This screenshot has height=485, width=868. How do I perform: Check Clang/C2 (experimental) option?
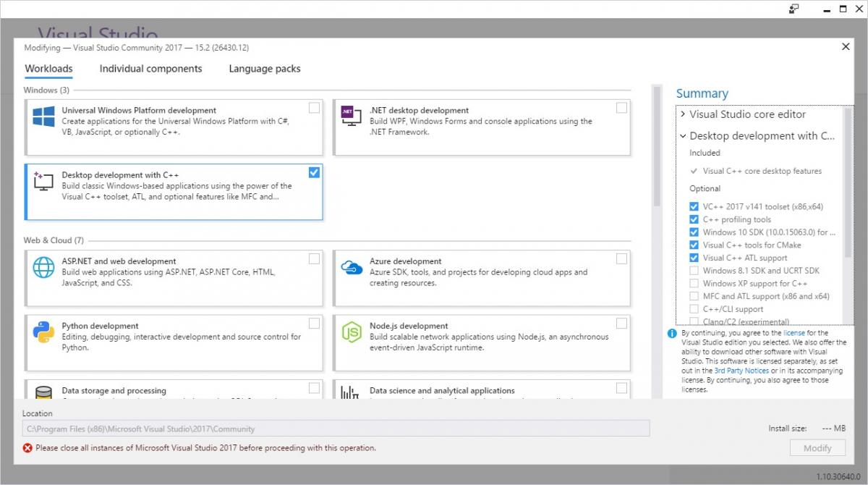pyautogui.click(x=694, y=321)
